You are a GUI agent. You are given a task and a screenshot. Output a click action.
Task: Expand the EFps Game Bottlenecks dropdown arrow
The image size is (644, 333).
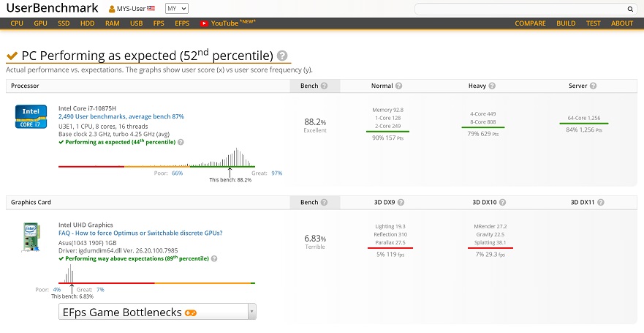251,312
